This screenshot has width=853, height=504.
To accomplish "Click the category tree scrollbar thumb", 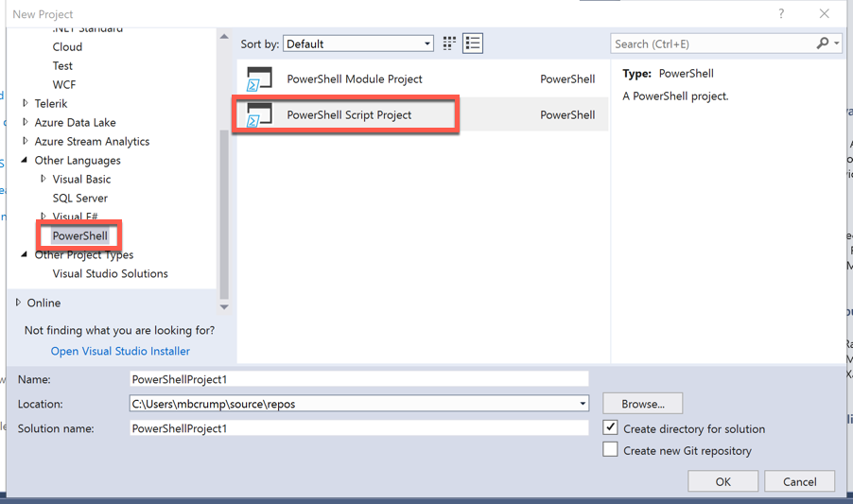I will (x=224, y=215).
